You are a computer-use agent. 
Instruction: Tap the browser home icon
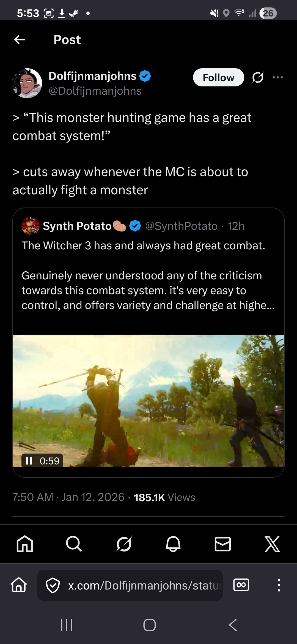click(x=19, y=585)
